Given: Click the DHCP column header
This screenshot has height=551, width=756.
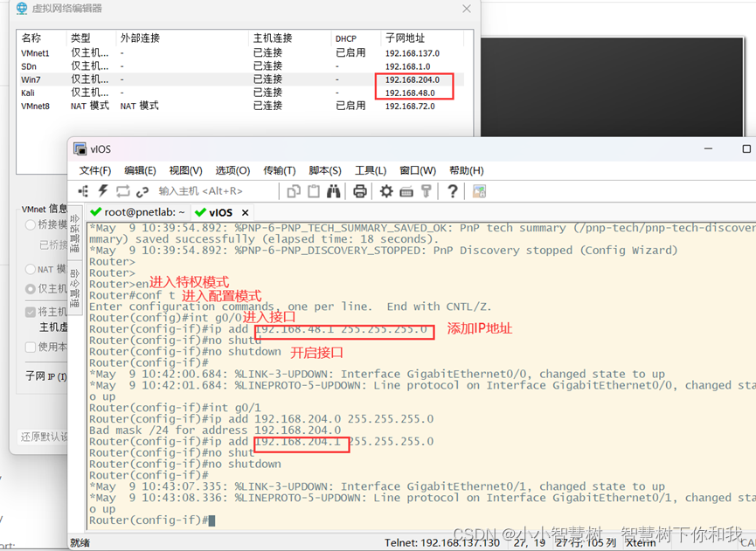Looking at the screenshot, I should (x=356, y=38).
